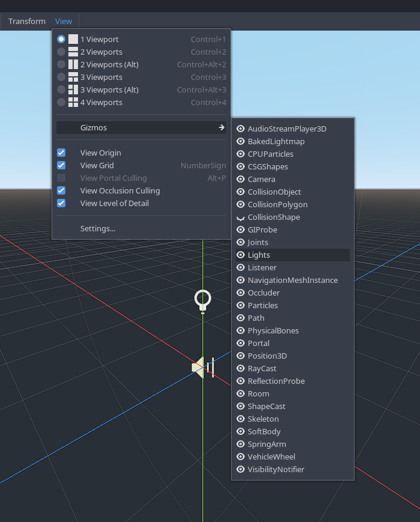
Task: Select the light bulb gizmo in viewport
Action: (x=203, y=302)
